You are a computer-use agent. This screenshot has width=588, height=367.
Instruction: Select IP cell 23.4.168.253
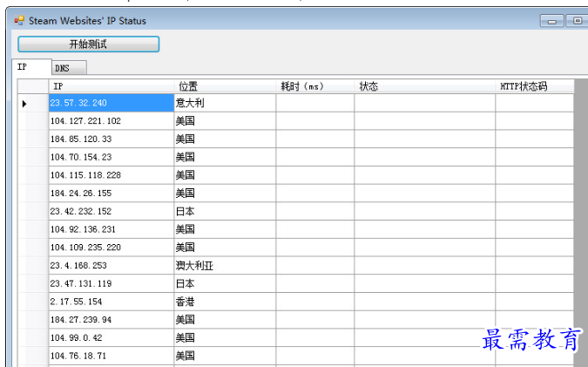pos(112,265)
